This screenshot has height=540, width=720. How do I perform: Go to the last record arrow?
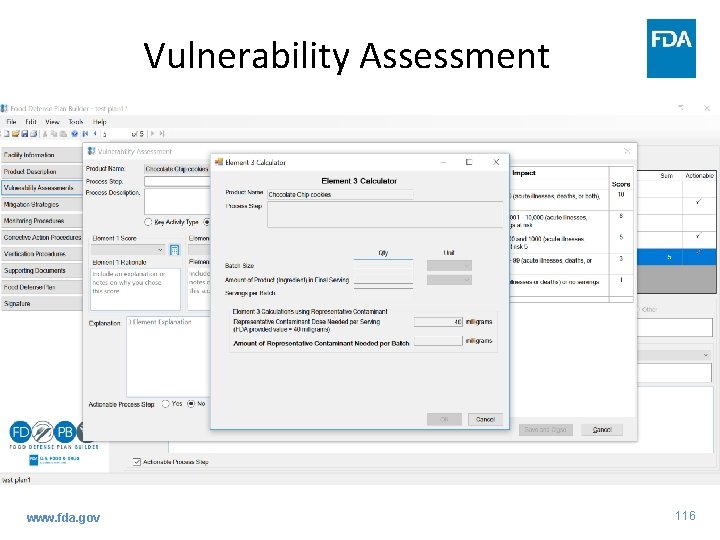pos(162,134)
